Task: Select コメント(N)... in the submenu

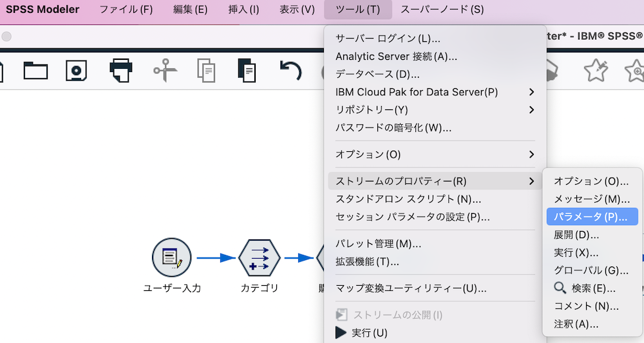Action: coord(592,306)
